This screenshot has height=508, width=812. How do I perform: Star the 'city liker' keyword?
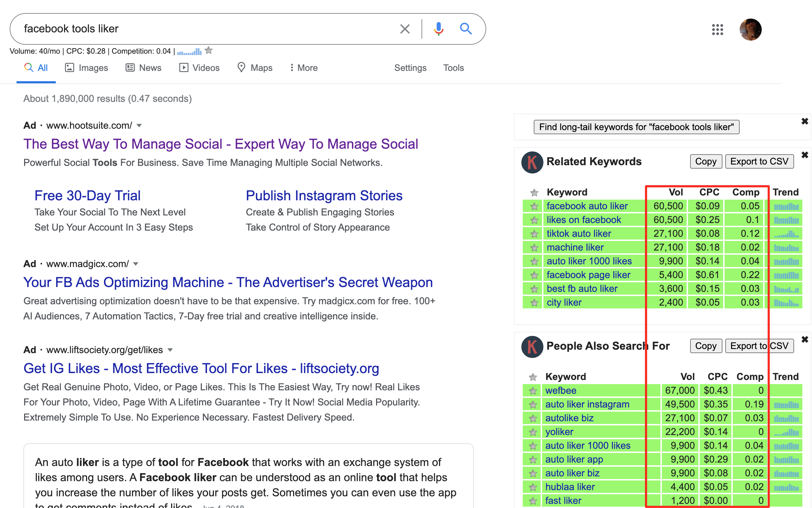(534, 303)
